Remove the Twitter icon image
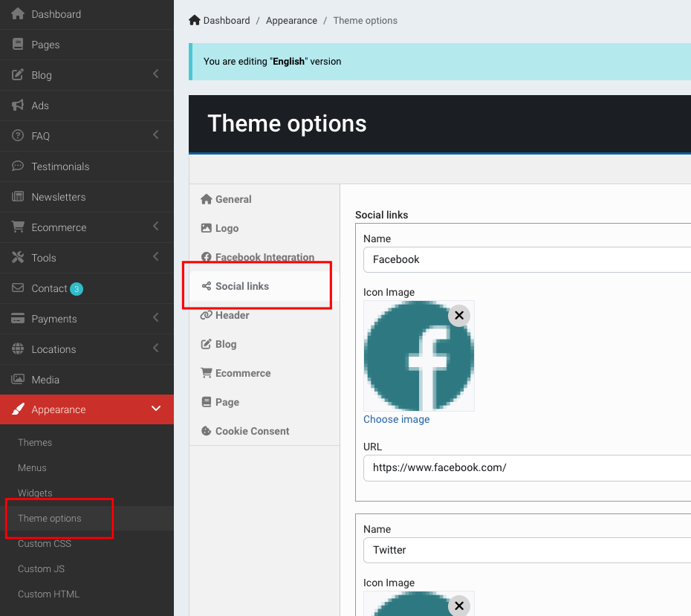 click(x=459, y=606)
